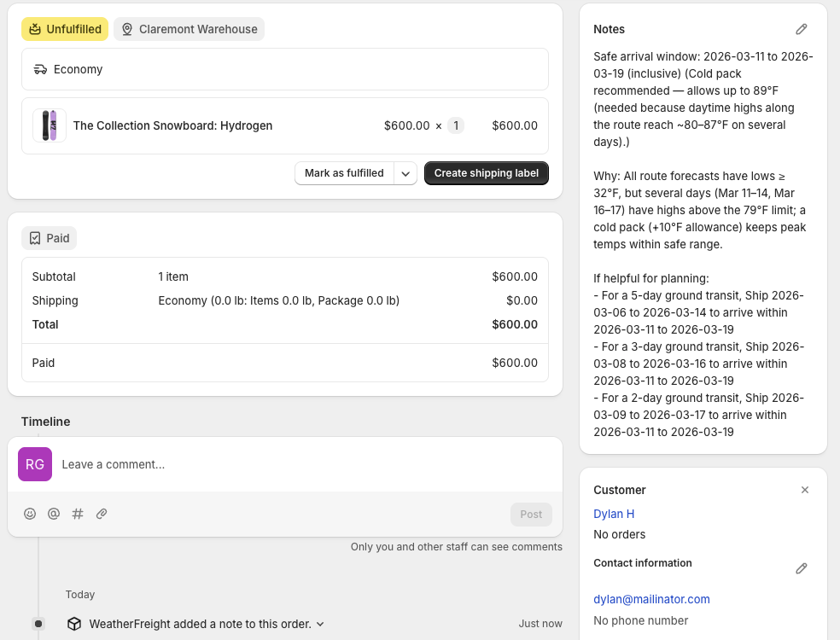Insert a hashtag with the # icon

click(x=78, y=513)
